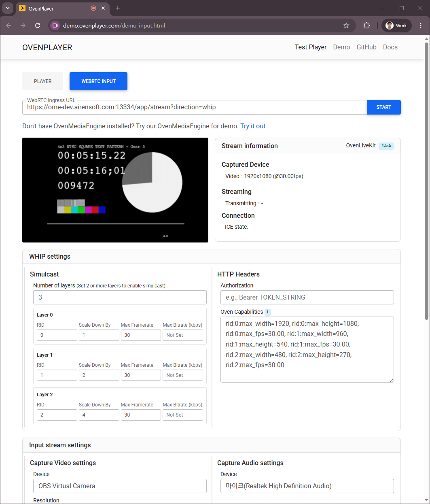This screenshot has width=430, height=504.
Task: Click the OvenLiveKit label
Action: coord(361,145)
